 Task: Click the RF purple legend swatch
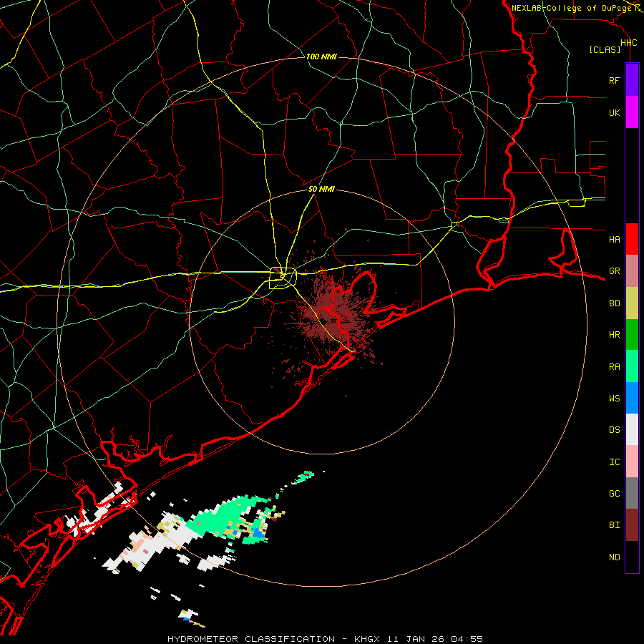pos(632,80)
